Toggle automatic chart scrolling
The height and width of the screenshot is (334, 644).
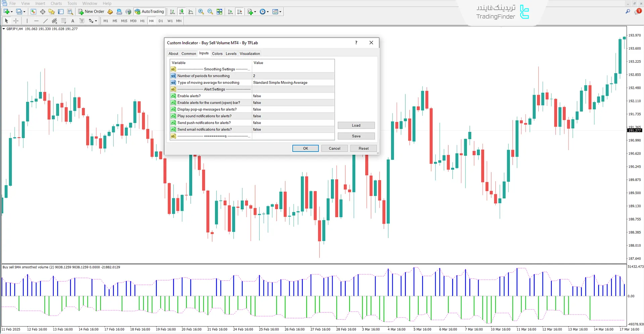230,11
